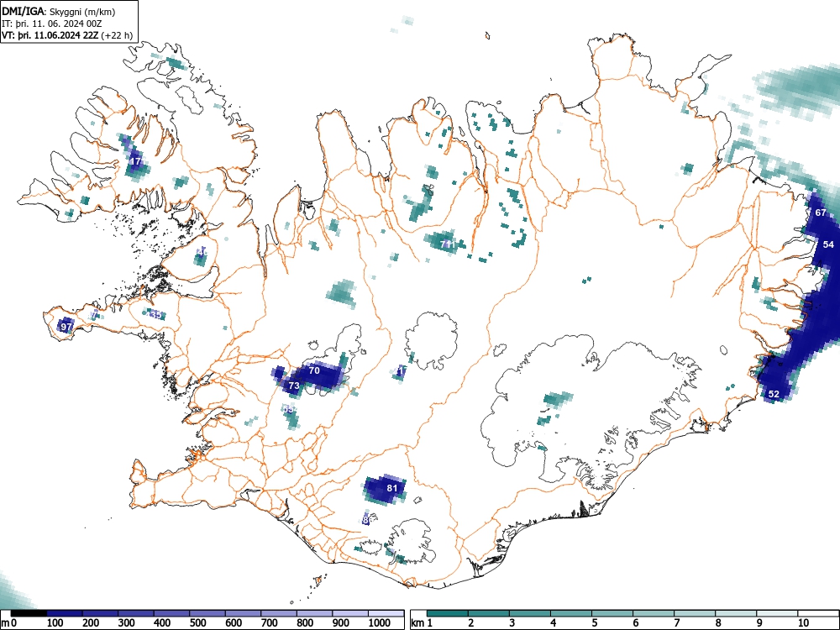This screenshot has width=840, height=630.
Task: Click the 10 label on the kilometre scale
Action: click(803, 622)
